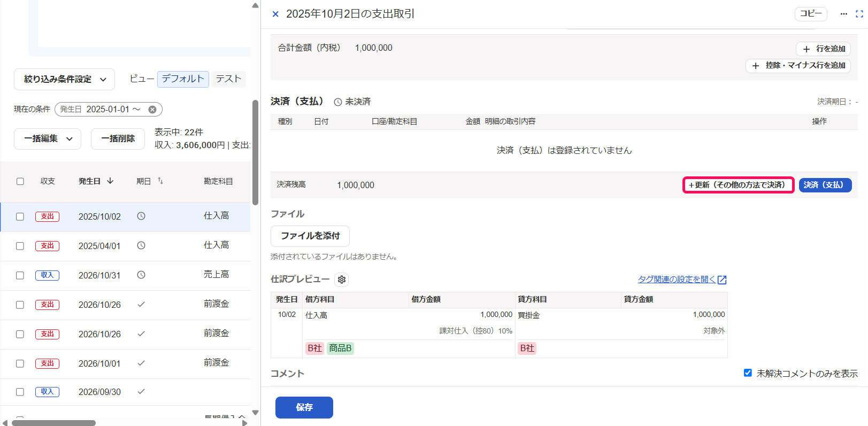Click the checkmark icon in the 2026/10/01 row

(141, 363)
